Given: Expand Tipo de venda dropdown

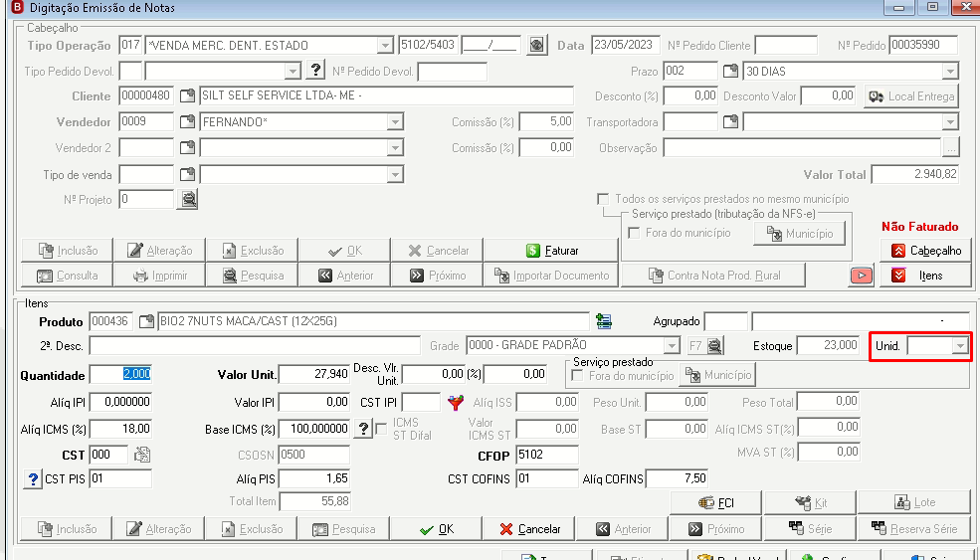Looking at the screenshot, I should [395, 175].
